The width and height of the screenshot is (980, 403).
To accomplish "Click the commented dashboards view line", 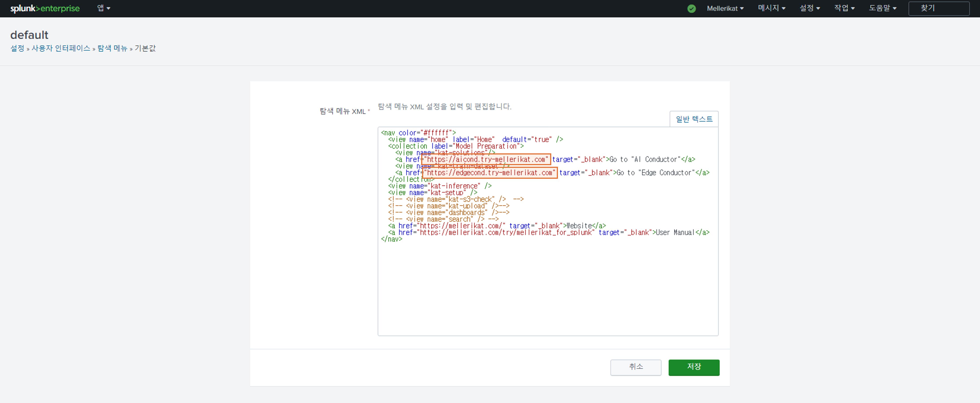I will tap(449, 213).
